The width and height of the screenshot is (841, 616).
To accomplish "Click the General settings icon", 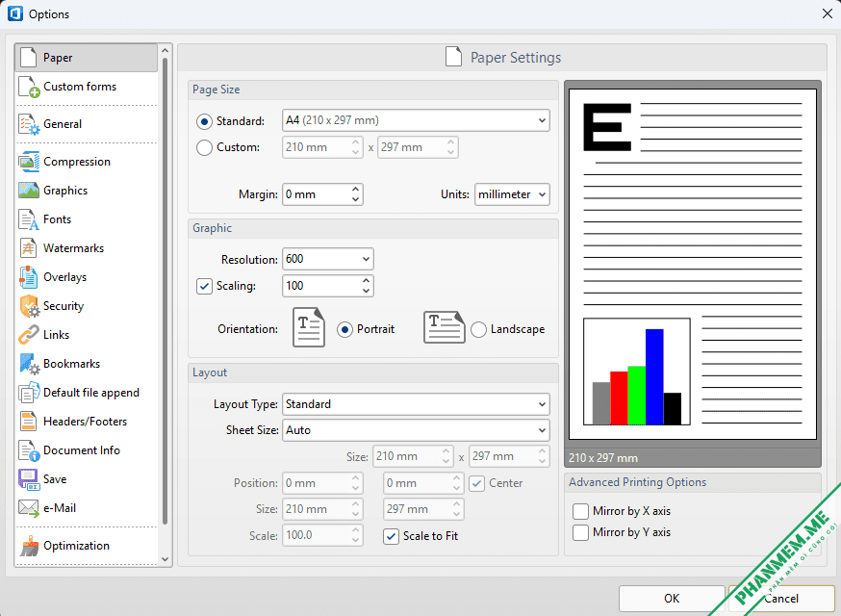I will coord(29,124).
